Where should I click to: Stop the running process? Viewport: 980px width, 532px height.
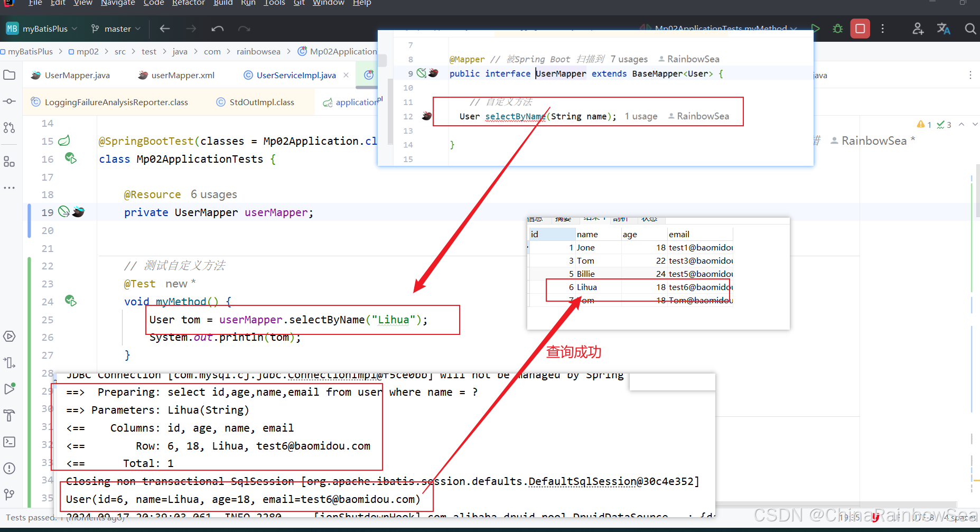click(x=860, y=29)
